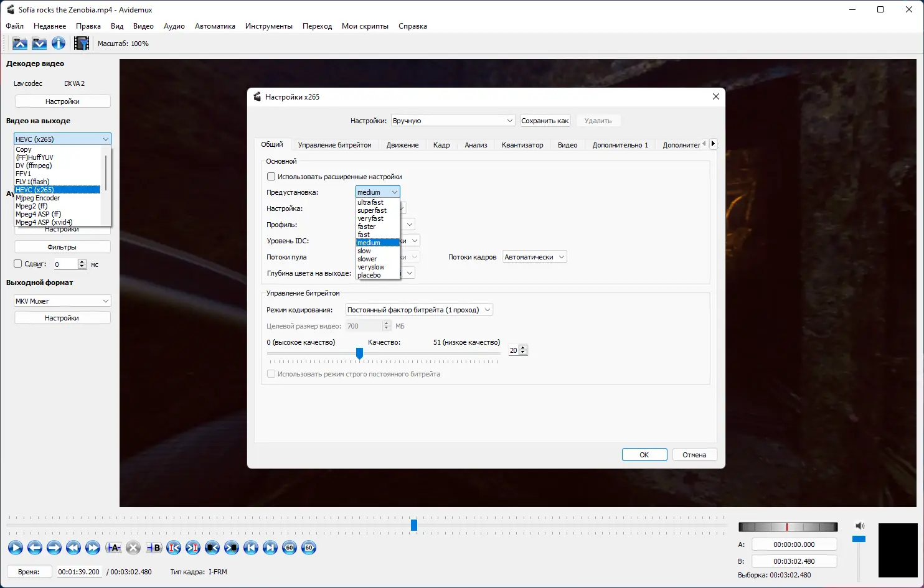Check Использовать режим строго постоянного битрейта
The height and width of the screenshot is (588, 924).
pyautogui.click(x=271, y=373)
